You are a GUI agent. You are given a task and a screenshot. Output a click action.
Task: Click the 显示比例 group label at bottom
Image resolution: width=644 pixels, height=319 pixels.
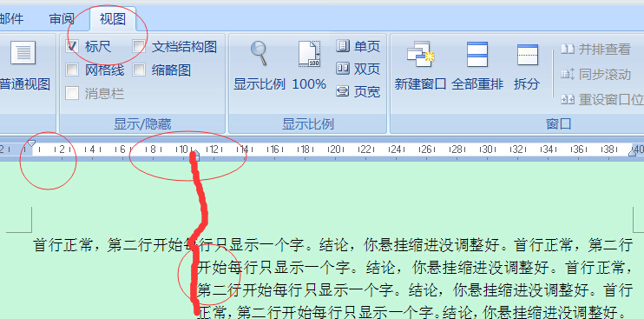click(x=307, y=124)
